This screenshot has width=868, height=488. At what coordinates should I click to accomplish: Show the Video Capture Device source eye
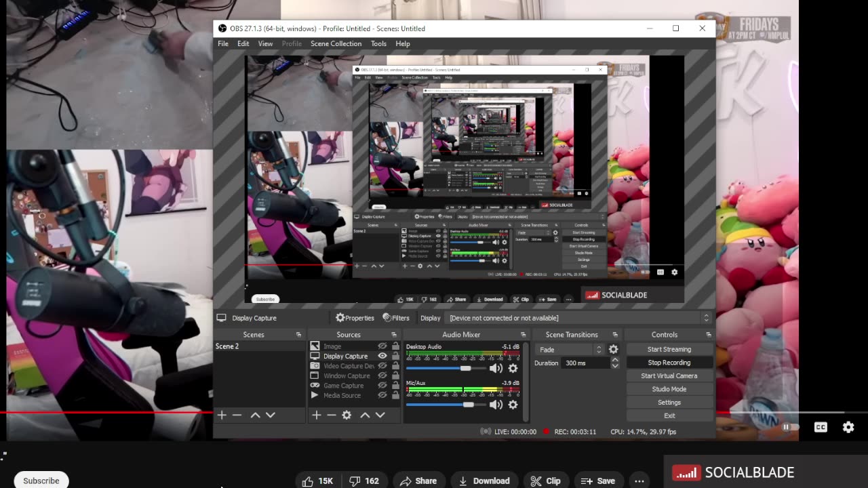coord(382,366)
